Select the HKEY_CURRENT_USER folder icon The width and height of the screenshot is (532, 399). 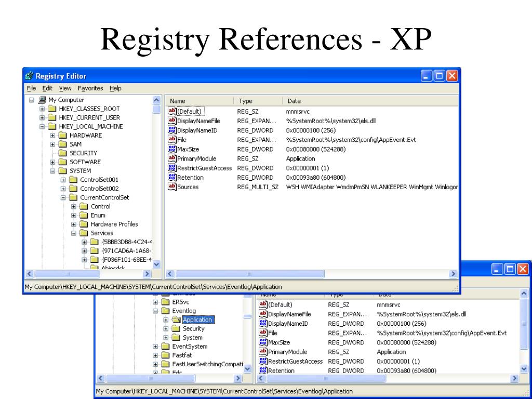(52, 117)
